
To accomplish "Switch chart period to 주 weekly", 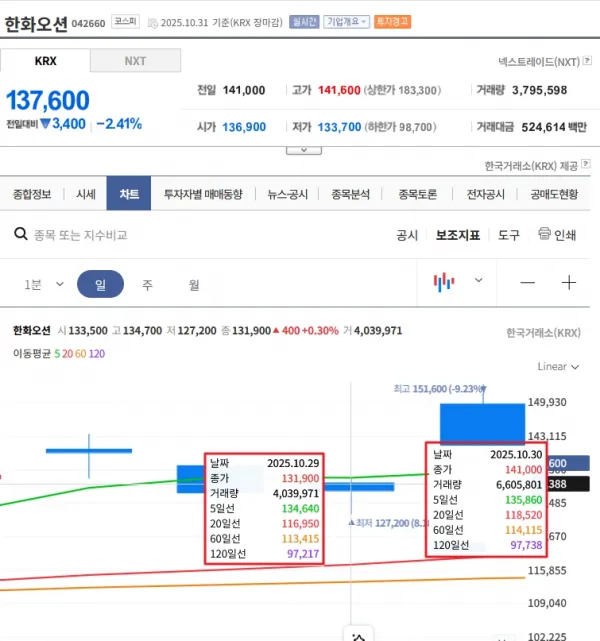I will click(x=147, y=284).
